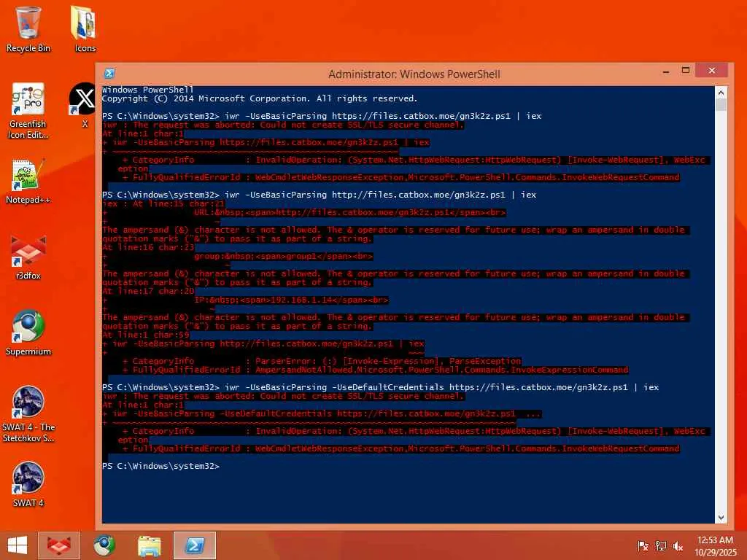Viewport: 747px width, 560px height.
Task: Click the "URL:&nbsp;<span>http://files.catbox.moe" line
Action: coord(349,212)
